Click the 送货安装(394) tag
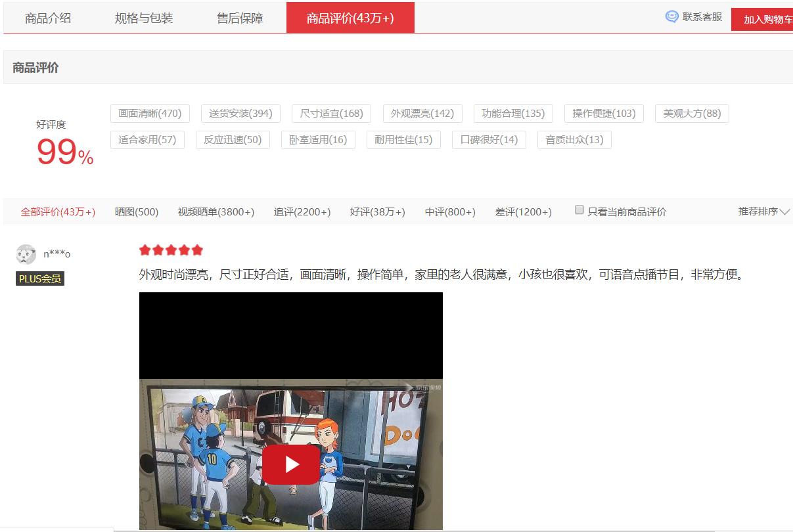This screenshot has width=793, height=532. 240,113
